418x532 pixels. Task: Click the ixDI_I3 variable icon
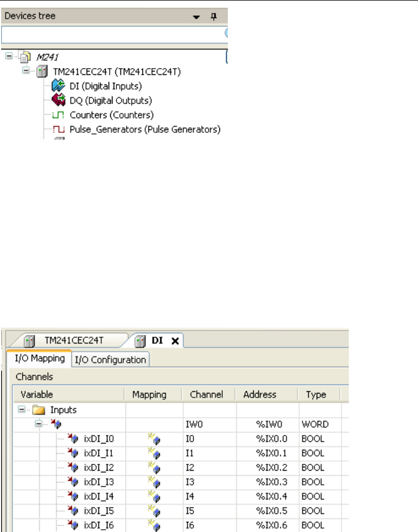73,481
